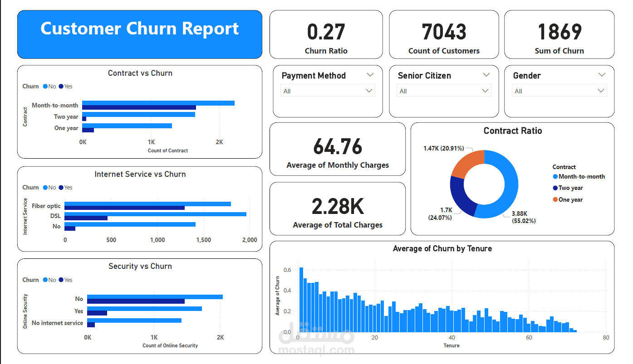
Task: Click the 'Yes' legend marker in Security vs Churn
Action: pos(61,280)
